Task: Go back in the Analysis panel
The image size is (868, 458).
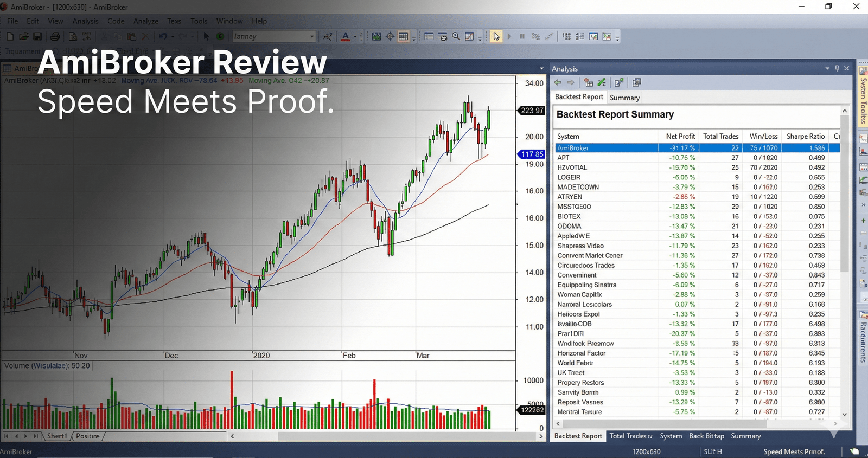Action: coord(558,82)
